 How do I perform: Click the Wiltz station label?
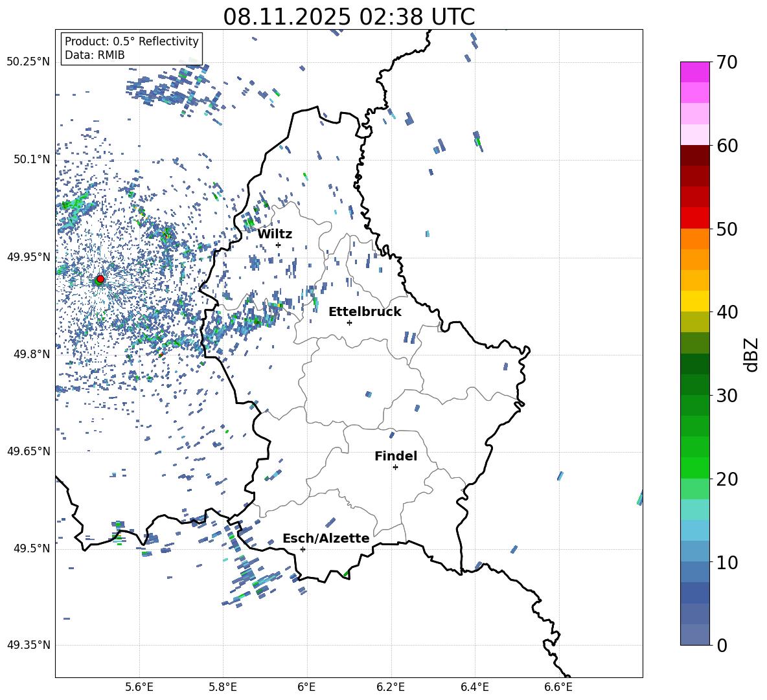275,234
